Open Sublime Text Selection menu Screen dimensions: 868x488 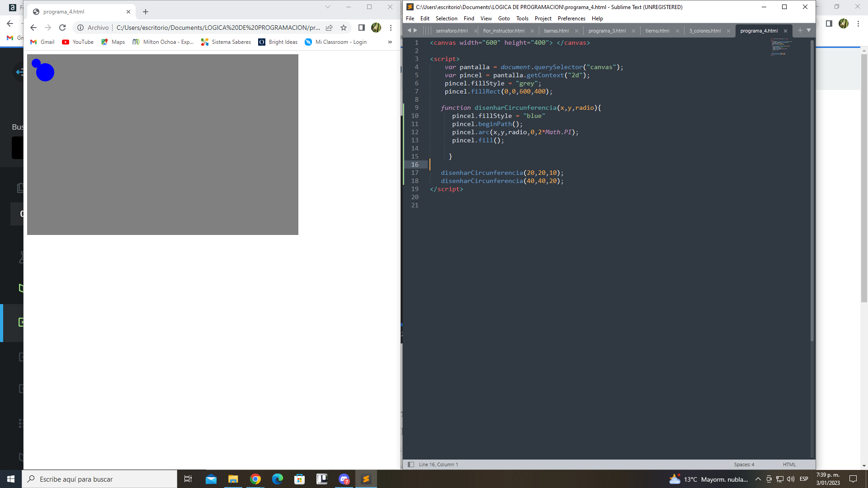tap(447, 19)
